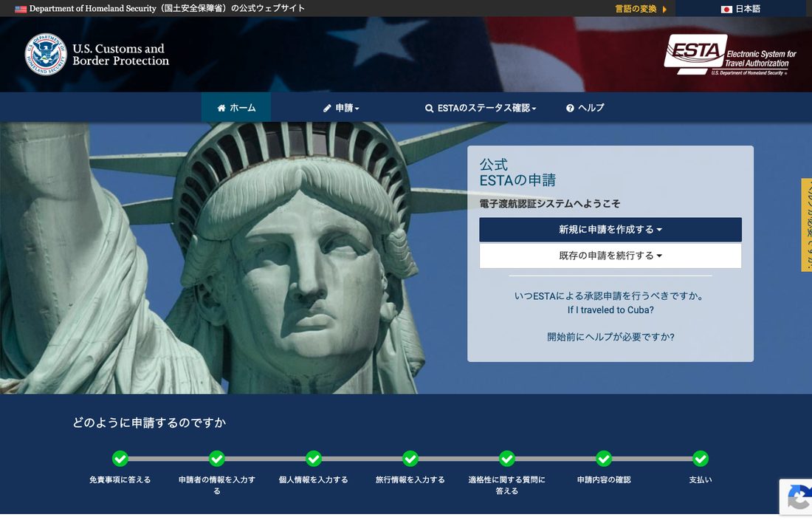Viewport: 812px width, 523px height.
Task: Click the checkmark above 個人情報を入力する
Action: point(314,459)
